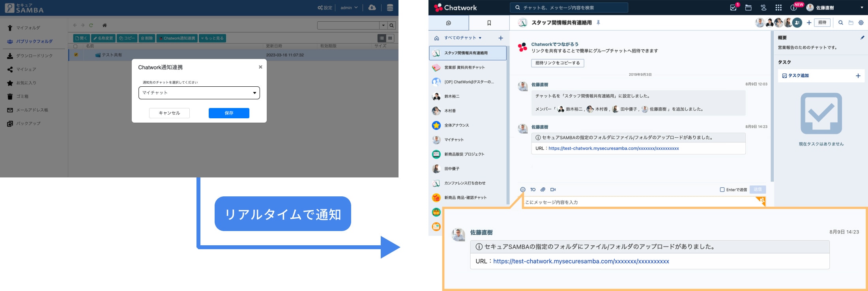
Task: Click the plus icon to add members
Action: coord(809,23)
